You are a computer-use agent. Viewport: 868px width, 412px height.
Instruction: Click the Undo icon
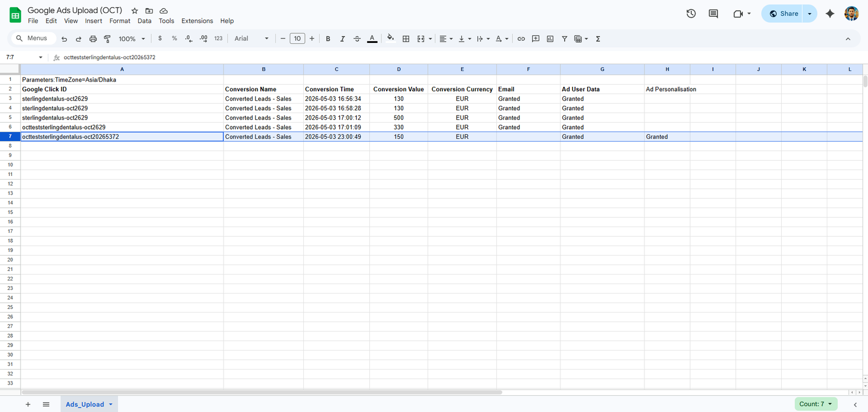tap(64, 39)
